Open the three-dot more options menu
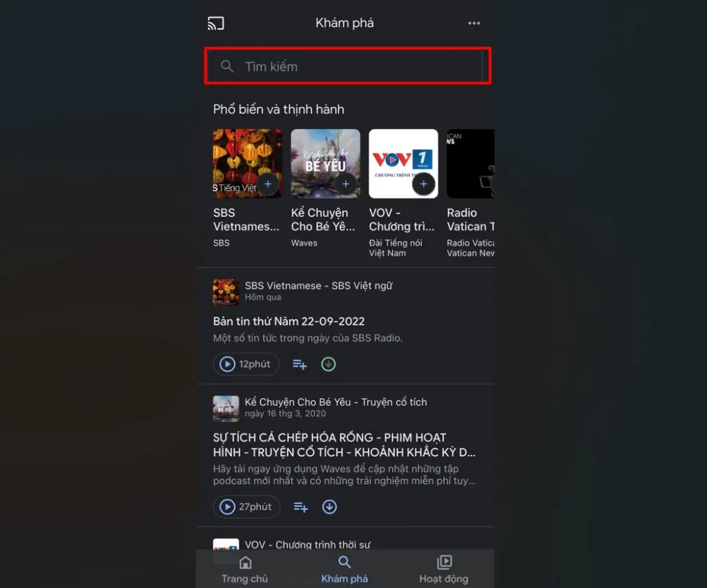Image resolution: width=707 pixels, height=588 pixels. pos(474,23)
